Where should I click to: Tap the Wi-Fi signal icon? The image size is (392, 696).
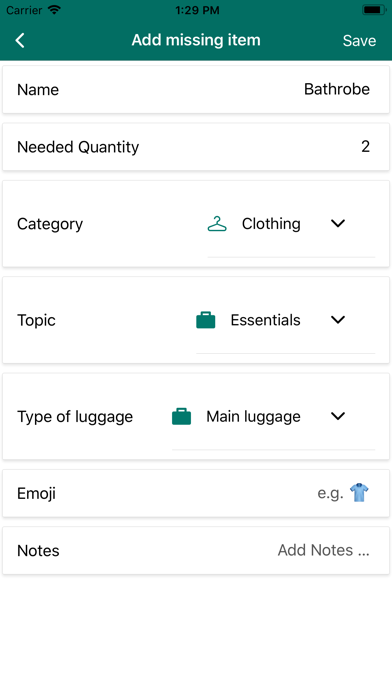[54, 10]
